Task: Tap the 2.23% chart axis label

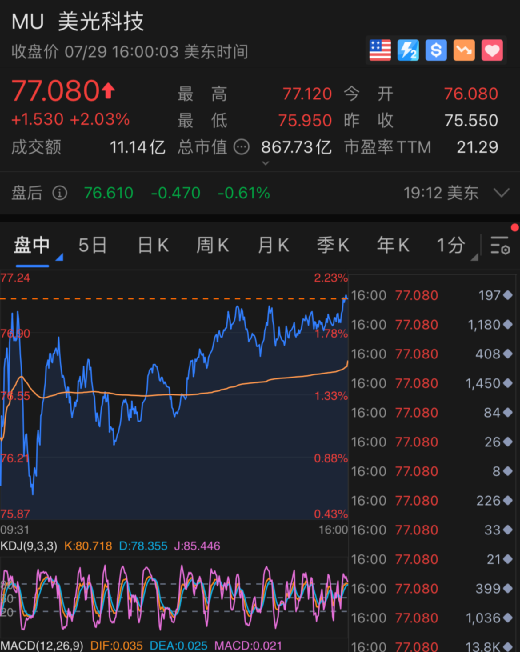Action: click(330, 278)
